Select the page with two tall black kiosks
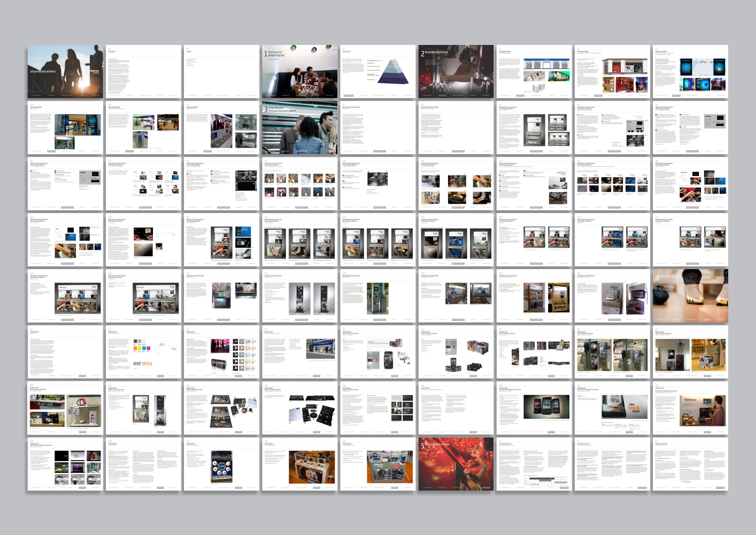Screen dimensions: 756x535 tap(299, 296)
